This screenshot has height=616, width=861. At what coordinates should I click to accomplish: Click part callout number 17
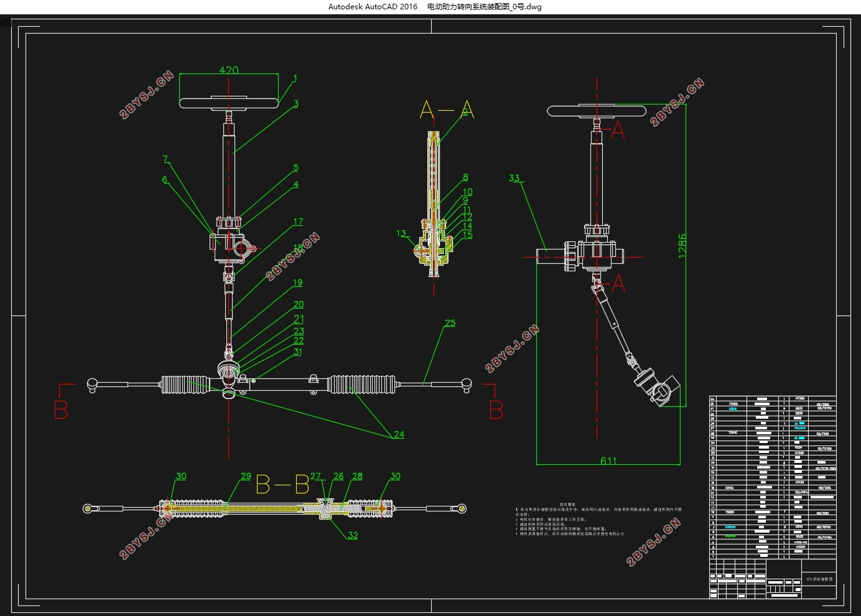coord(298,222)
